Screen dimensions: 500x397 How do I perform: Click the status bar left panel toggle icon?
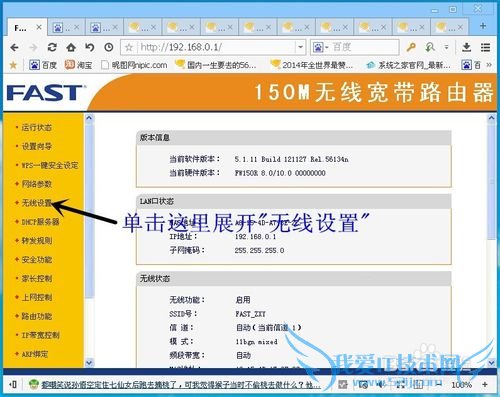pyautogui.click(x=13, y=385)
